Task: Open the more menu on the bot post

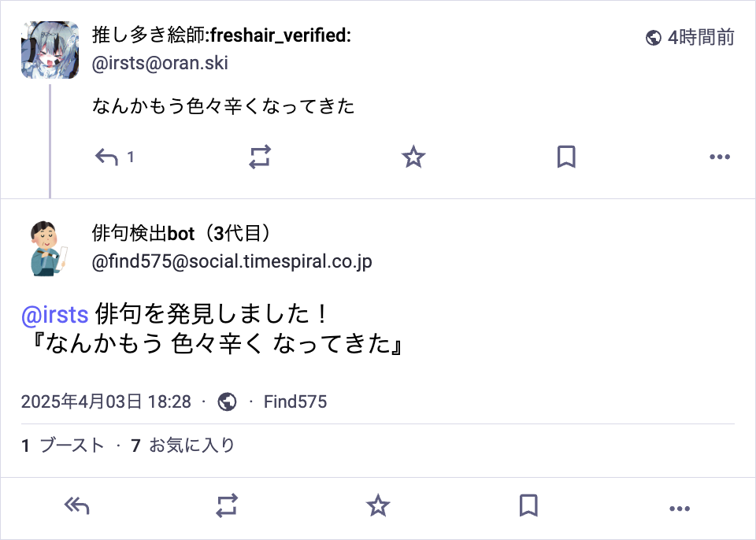Action: pos(679,506)
